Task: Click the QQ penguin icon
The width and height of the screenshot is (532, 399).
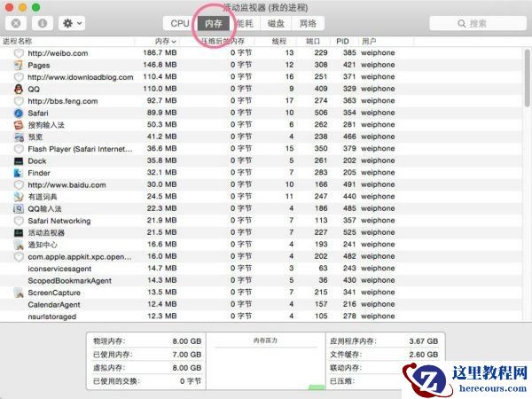Action: [x=19, y=89]
